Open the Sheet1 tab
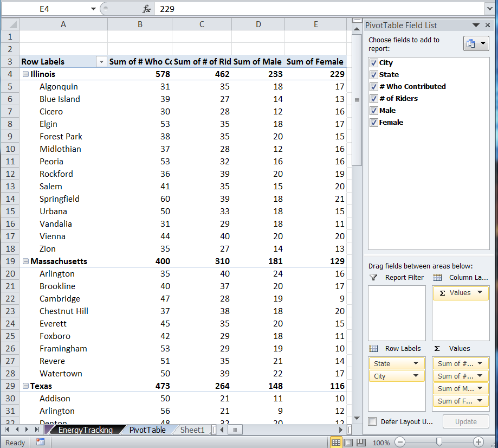 click(192, 430)
